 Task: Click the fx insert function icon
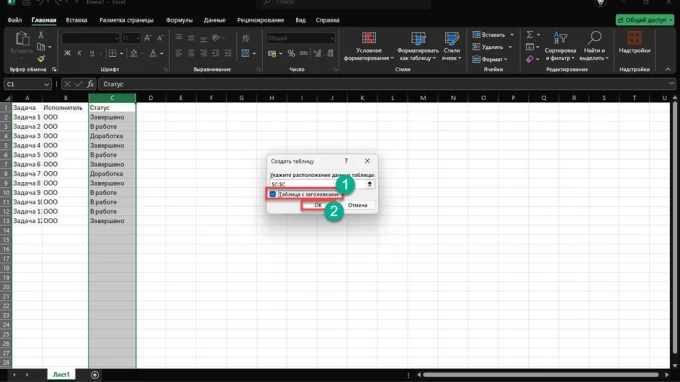coord(90,84)
